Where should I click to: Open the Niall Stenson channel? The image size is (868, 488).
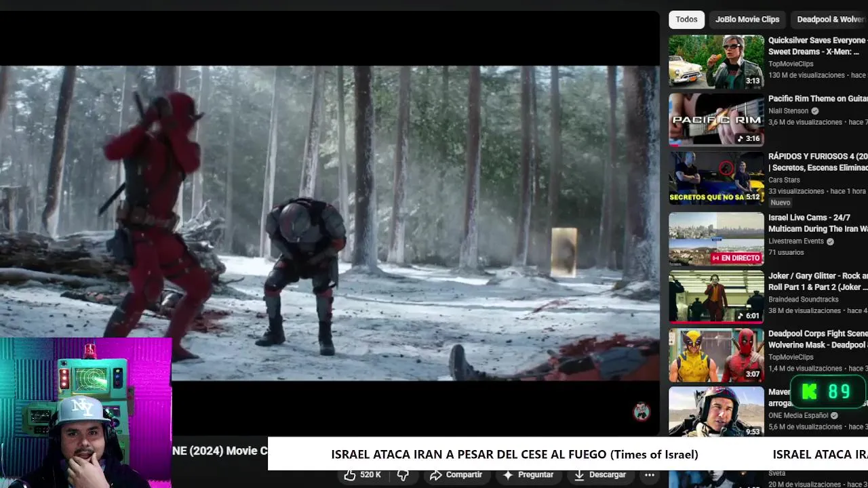tap(788, 111)
